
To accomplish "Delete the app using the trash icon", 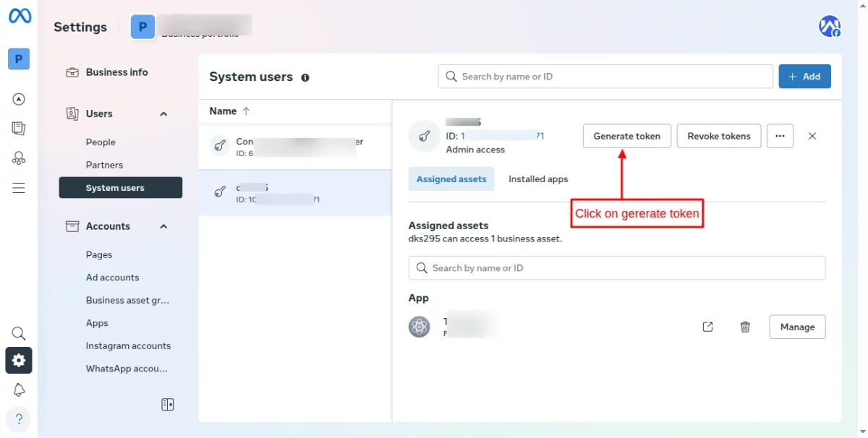I will click(x=745, y=327).
